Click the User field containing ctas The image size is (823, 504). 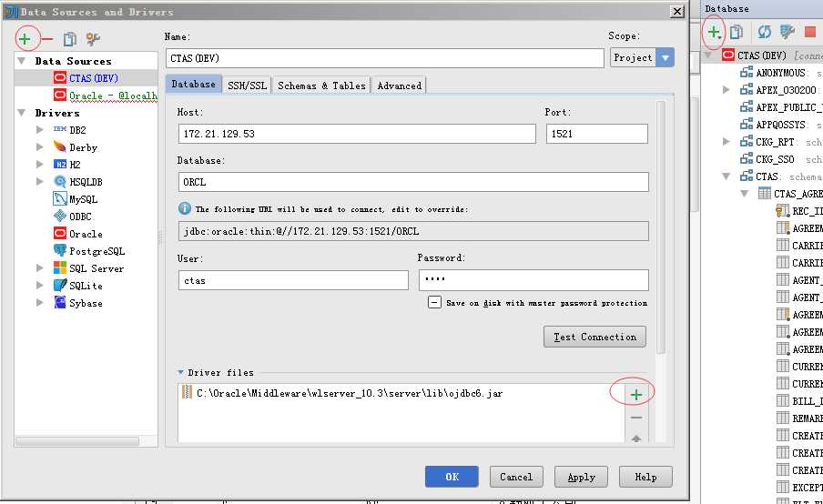[293, 280]
